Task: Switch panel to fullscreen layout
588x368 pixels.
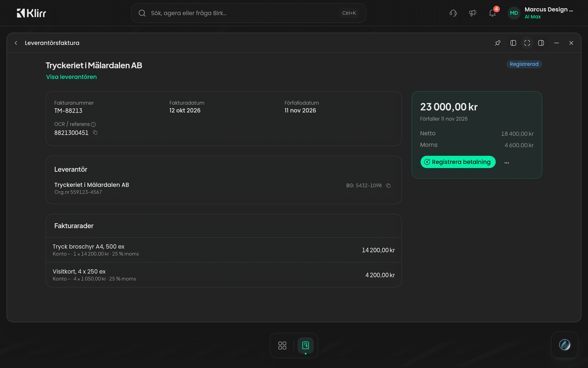Action: (527, 43)
